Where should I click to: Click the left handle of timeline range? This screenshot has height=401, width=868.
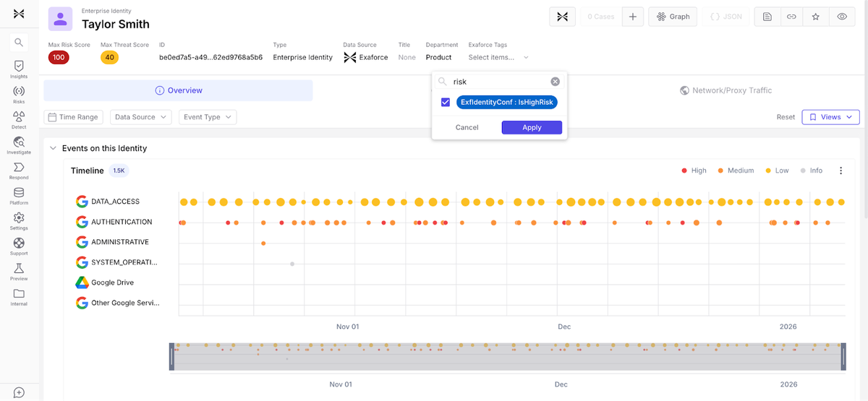(x=172, y=358)
